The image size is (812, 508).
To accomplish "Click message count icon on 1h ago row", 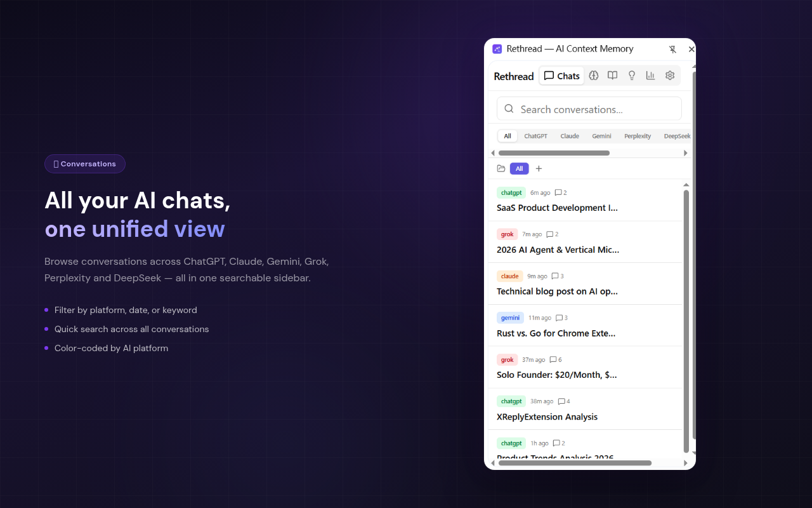I will (x=556, y=443).
